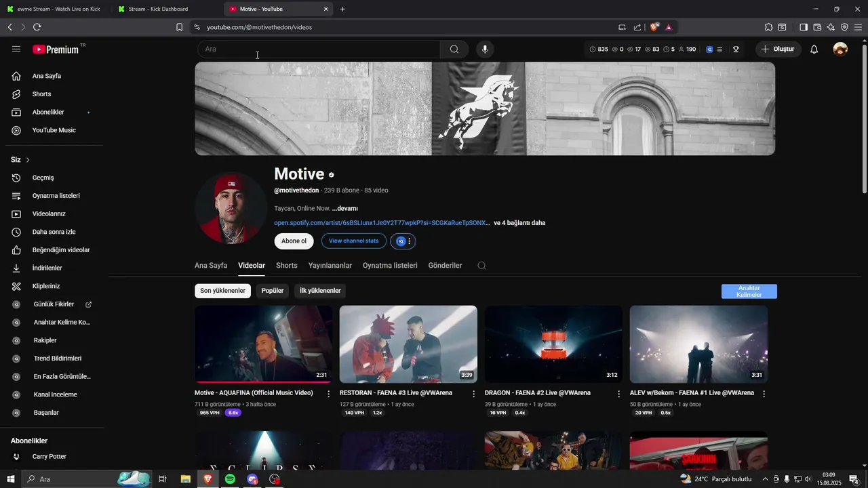Open more options for DRAGON video
The image size is (868, 488).
coord(618,394)
